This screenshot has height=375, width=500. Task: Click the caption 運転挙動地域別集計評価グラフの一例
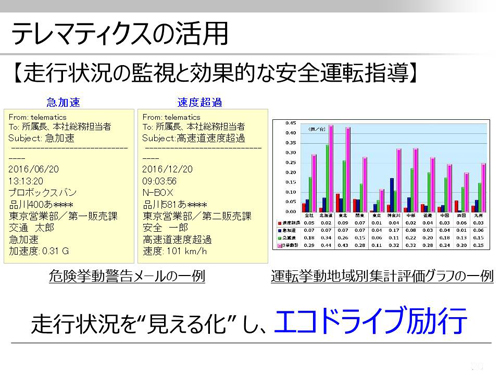[382, 276]
